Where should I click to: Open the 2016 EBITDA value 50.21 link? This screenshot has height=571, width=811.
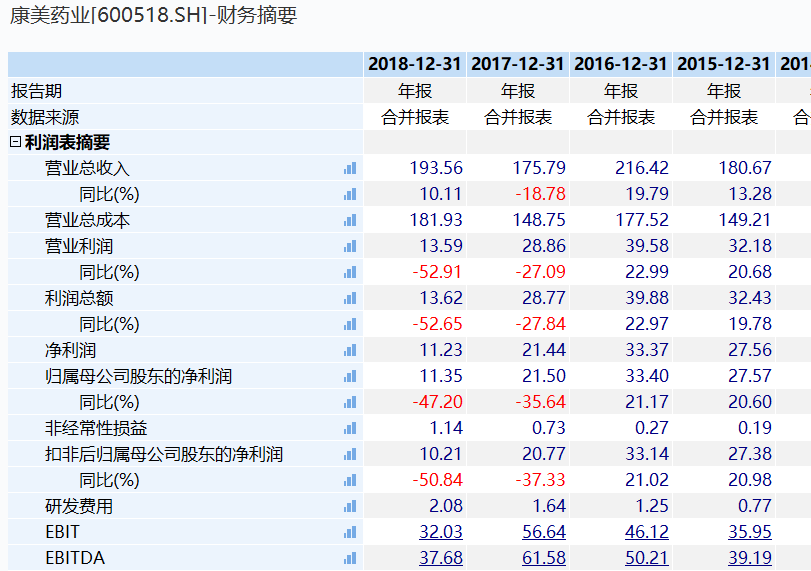click(x=647, y=558)
